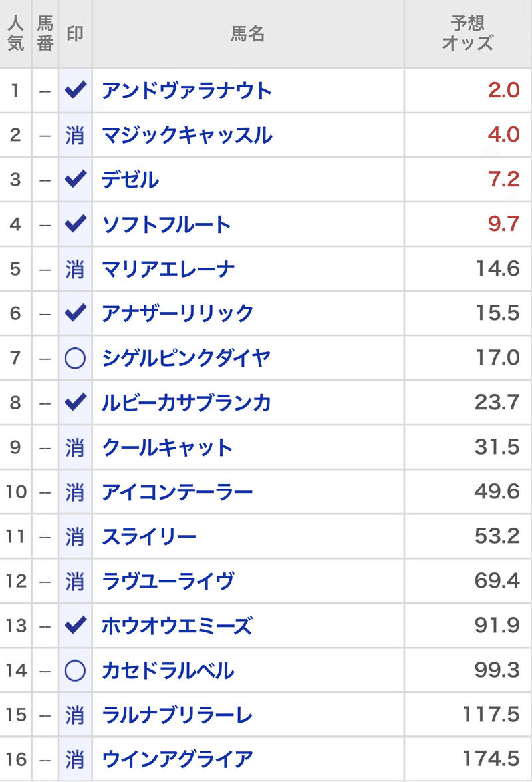Click 消 mark beside アイコンテーラー

[x=75, y=492]
